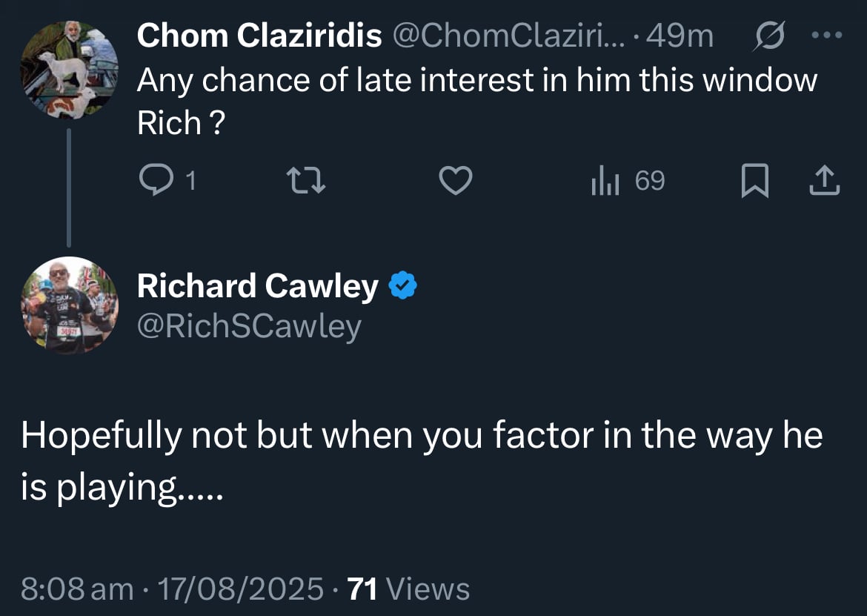The height and width of the screenshot is (616, 867).
Task: View analytics showing 69 views
Action: click(628, 181)
